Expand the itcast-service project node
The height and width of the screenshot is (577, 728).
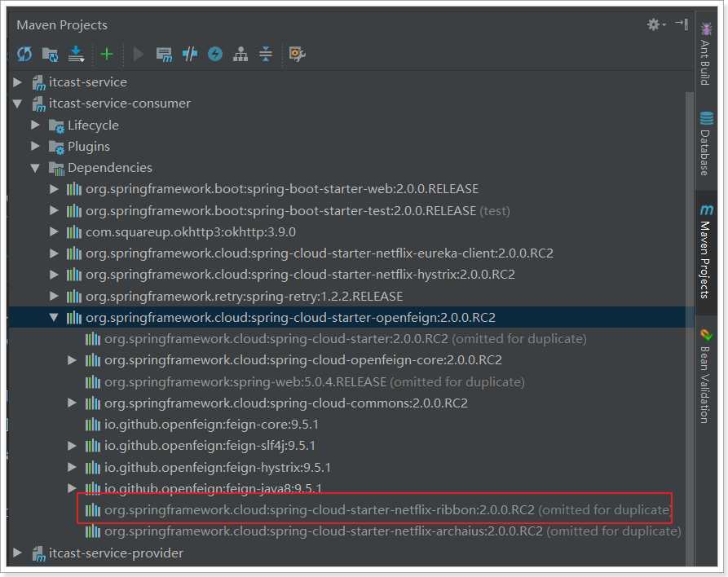click(x=18, y=82)
